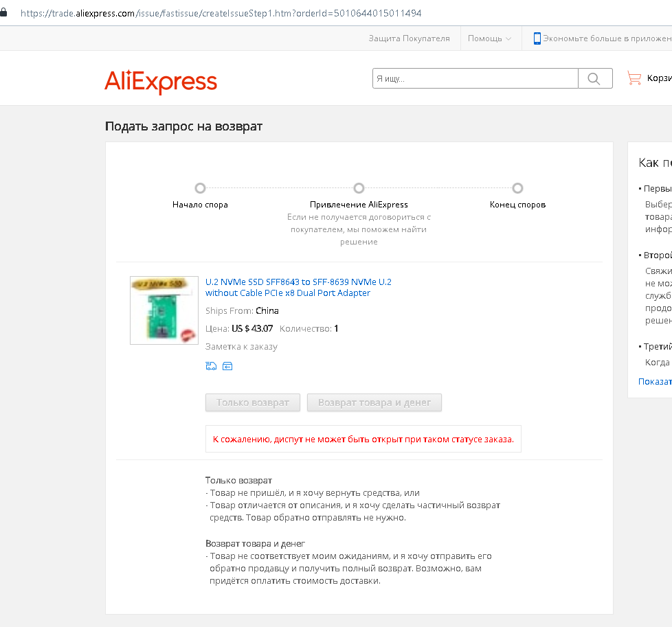
Task: Click the Ships From: China text
Action: pyautogui.click(x=242, y=310)
